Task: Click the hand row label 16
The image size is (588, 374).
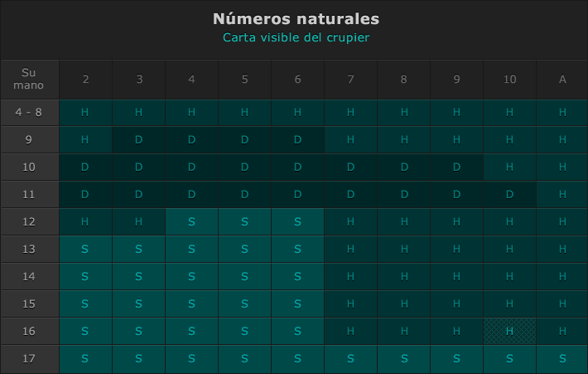Action: point(30,332)
